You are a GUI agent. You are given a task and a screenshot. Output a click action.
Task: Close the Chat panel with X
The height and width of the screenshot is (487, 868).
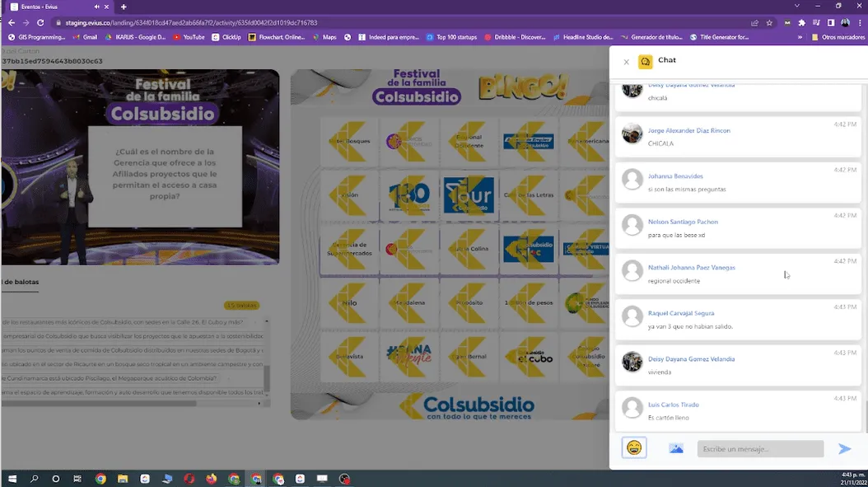626,62
